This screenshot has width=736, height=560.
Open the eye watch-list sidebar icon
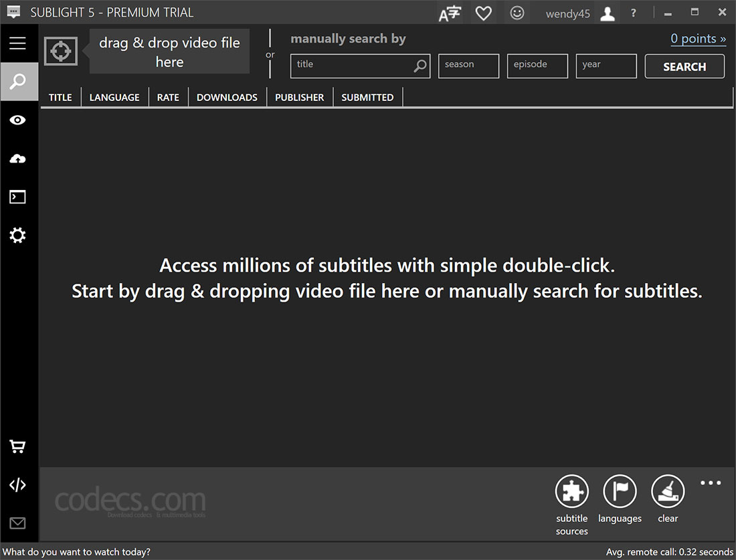pyautogui.click(x=18, y=120)
